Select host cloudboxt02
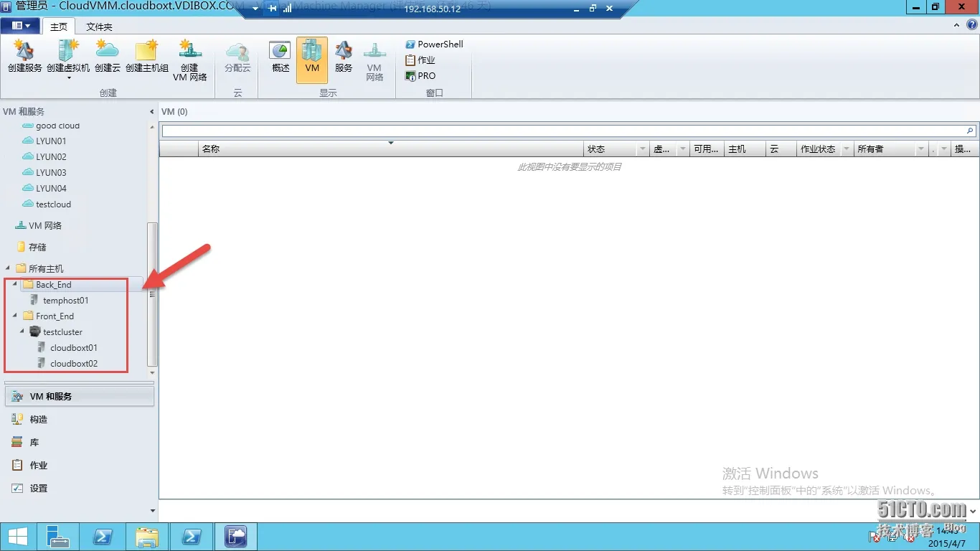This screenshot has height=551, width=980. [73, 364]
